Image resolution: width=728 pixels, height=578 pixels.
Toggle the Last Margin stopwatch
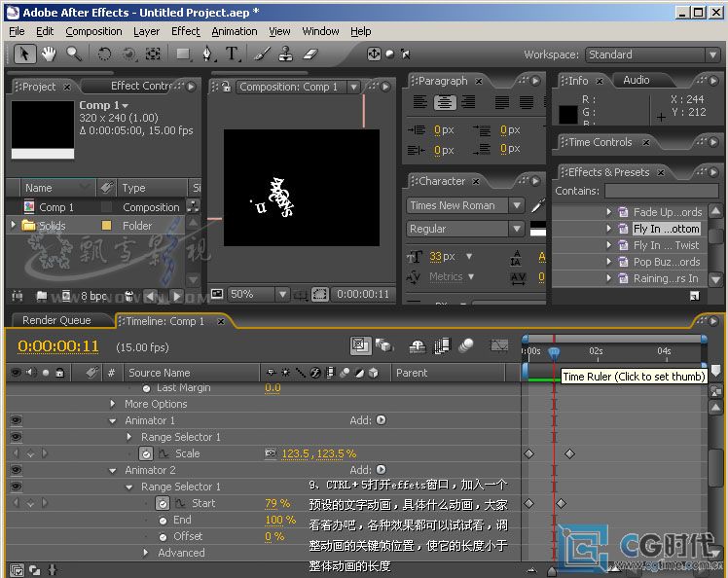click(146, 388)
